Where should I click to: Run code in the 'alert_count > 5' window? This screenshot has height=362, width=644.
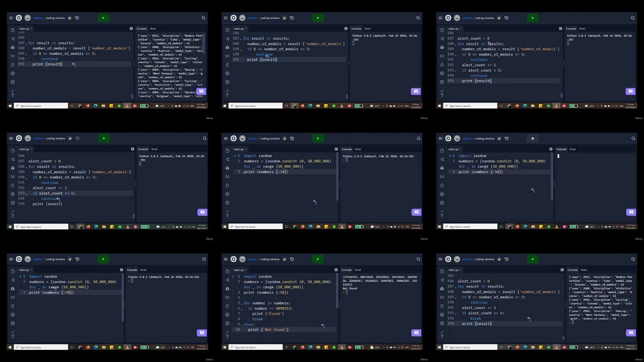(533, 18)
